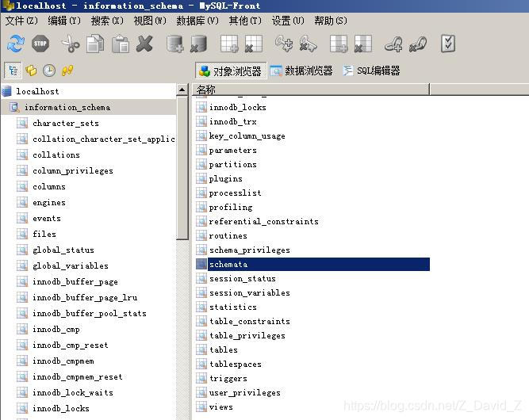Click the Create table icon
The height and width of the screenshot is (420, 529).
[229, 44]
